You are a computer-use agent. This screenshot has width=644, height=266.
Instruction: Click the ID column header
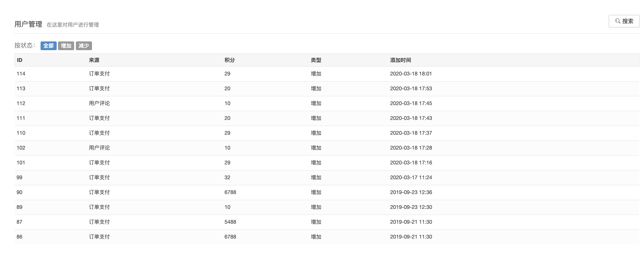tap(19, 60)
